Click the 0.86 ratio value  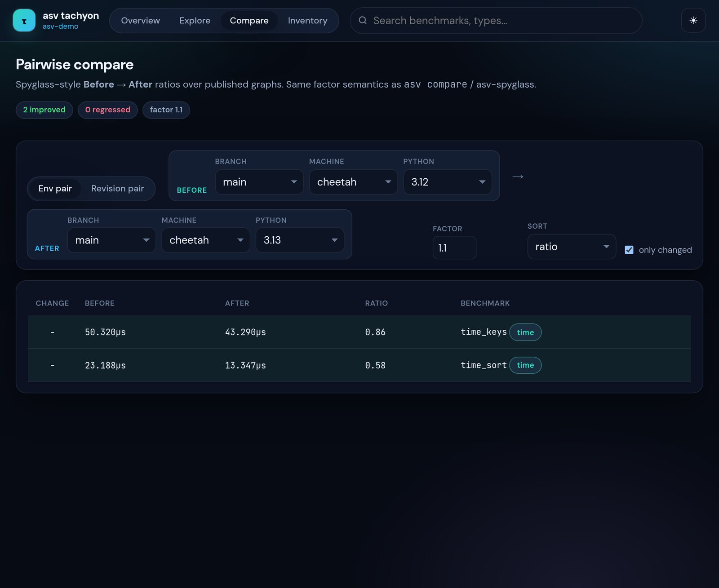click(x=375, y=332)
